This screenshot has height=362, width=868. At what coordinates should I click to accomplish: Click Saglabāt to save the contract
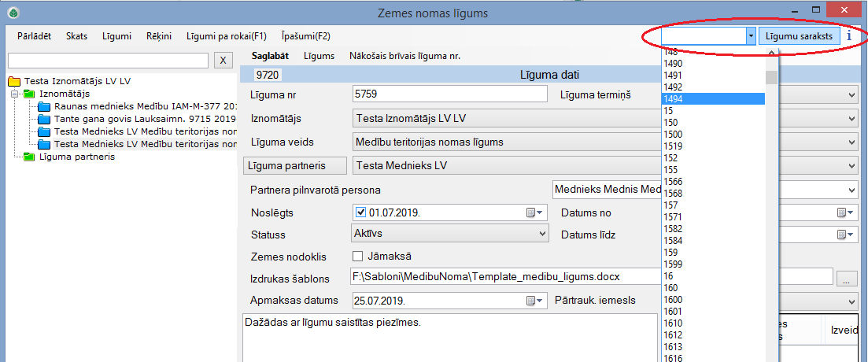[270, 56]
